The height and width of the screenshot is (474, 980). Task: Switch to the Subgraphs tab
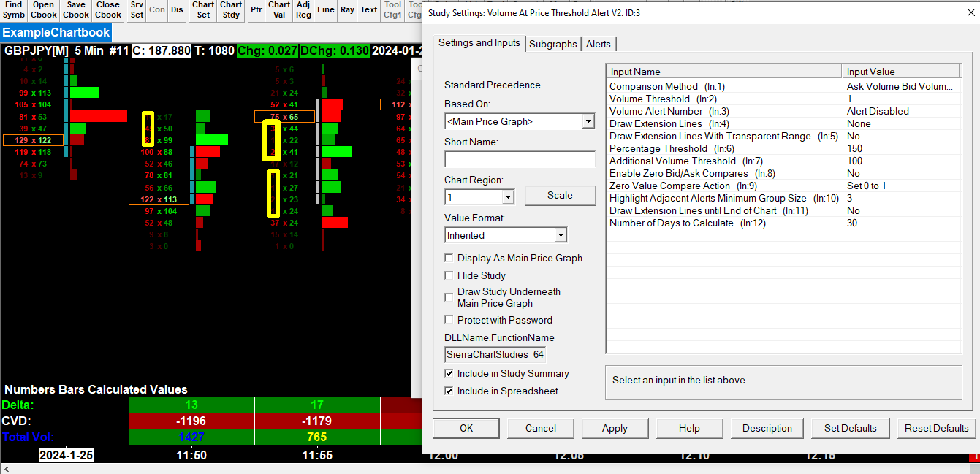tap(553, 45)
